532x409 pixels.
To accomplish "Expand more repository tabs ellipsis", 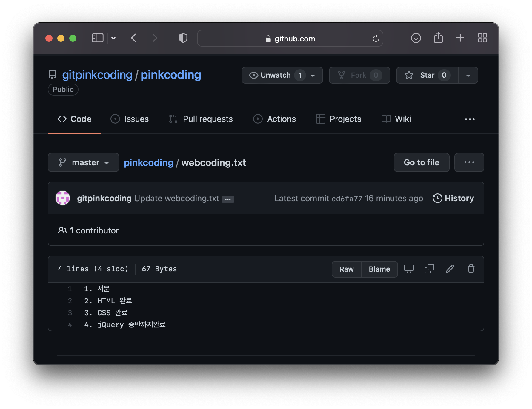I will [470, 119].
